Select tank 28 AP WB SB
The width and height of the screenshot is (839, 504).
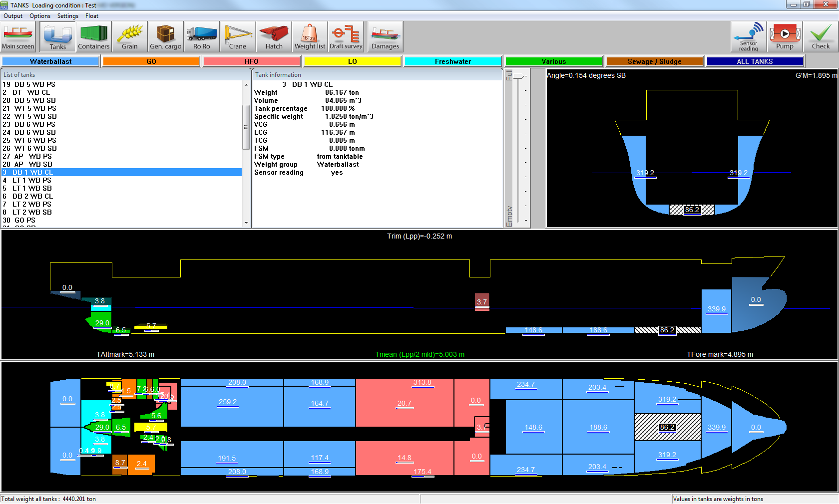pos(122,164)
